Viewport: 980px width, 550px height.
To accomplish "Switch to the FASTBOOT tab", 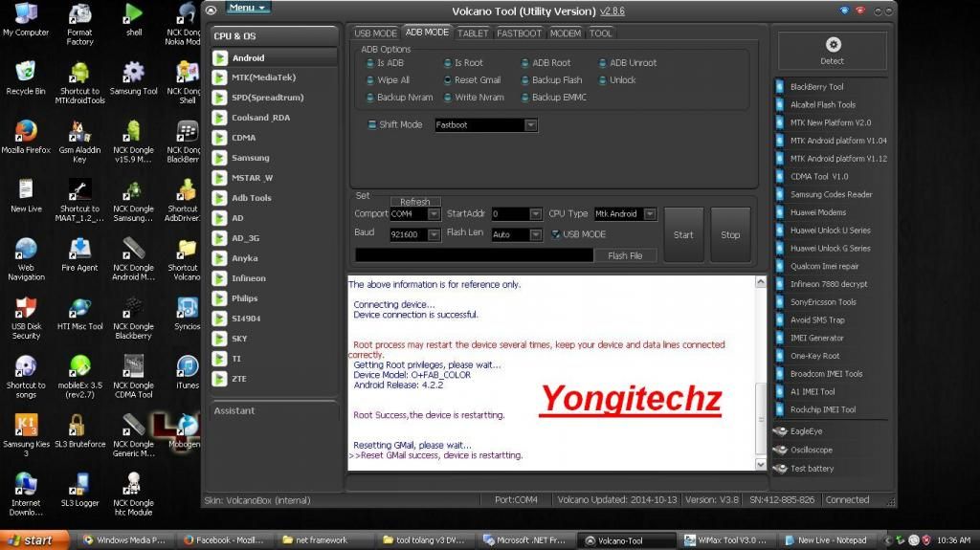I will tap(519, 33).
